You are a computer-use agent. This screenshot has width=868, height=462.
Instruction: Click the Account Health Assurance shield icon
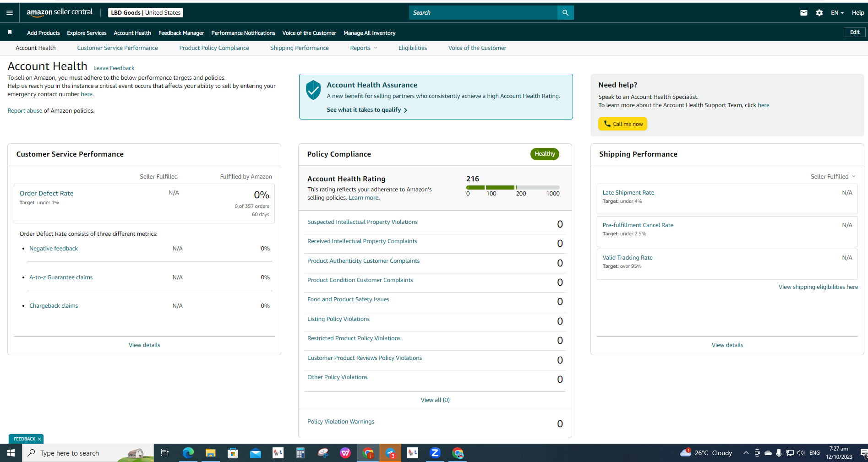313,90
